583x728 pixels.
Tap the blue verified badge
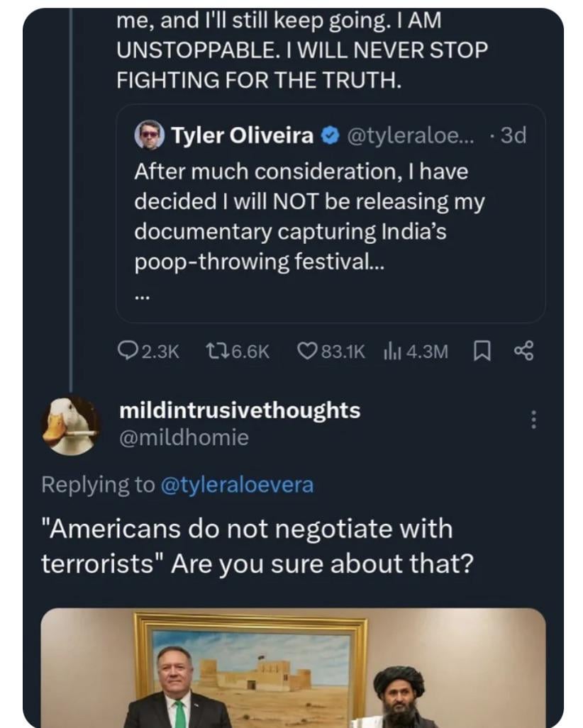[330, 135]
